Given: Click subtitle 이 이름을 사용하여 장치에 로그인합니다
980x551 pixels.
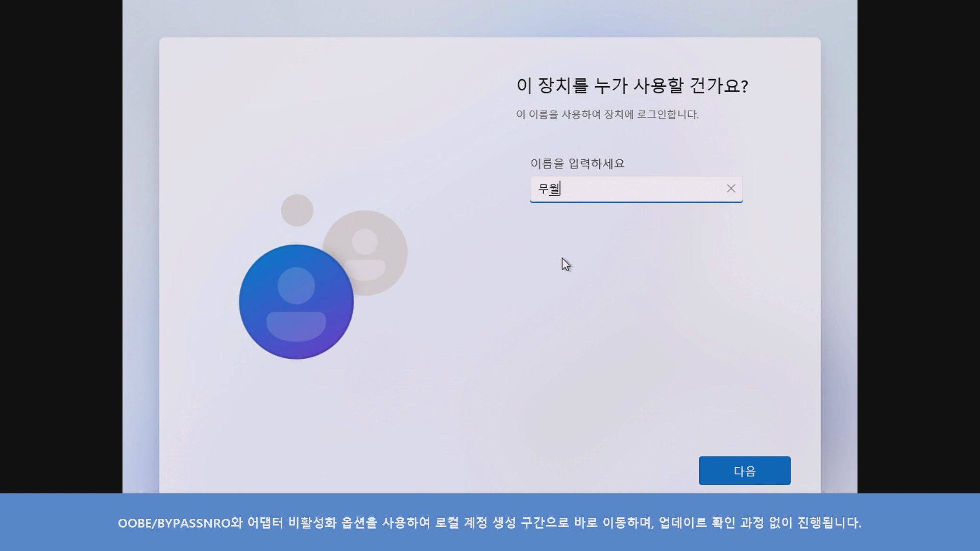Looking at the screenshot, I should tap(607, 114).
